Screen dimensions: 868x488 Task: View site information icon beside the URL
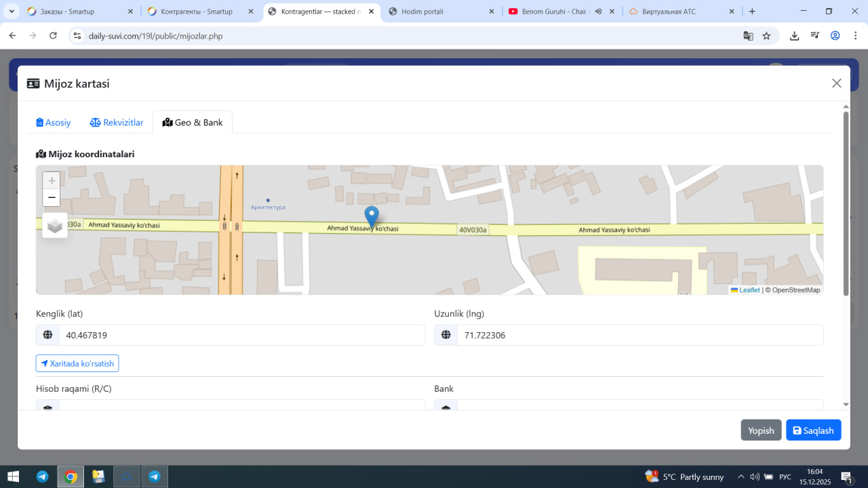tap(77, 36)
